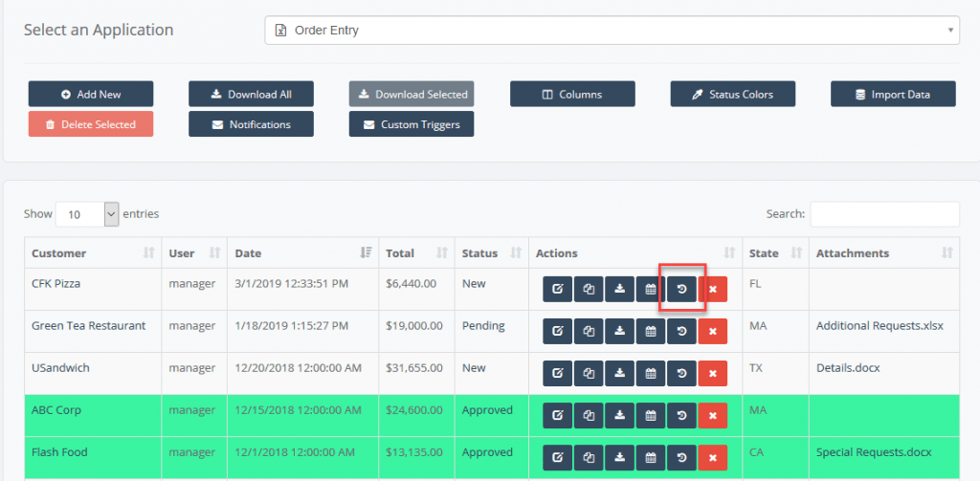Click the Import Data button
The width and height of the screenshot is (980, 481).
tap(893, 94)
